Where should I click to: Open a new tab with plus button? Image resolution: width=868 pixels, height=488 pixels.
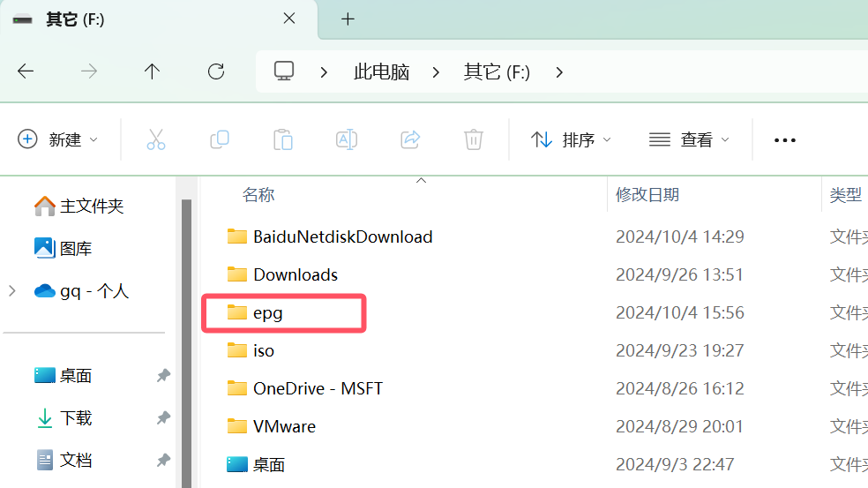(x=348, y=19)
